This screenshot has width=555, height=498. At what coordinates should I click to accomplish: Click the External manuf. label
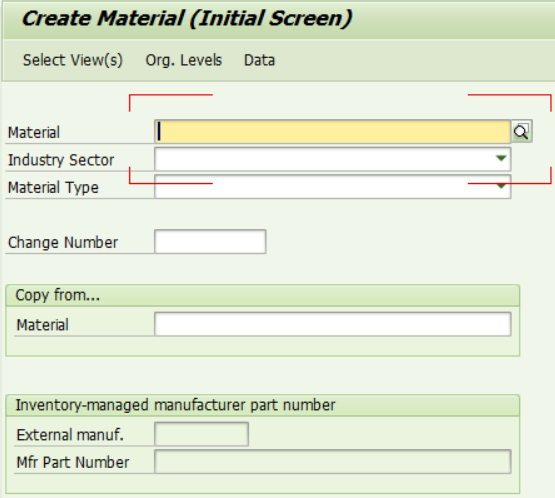[70, 435]
